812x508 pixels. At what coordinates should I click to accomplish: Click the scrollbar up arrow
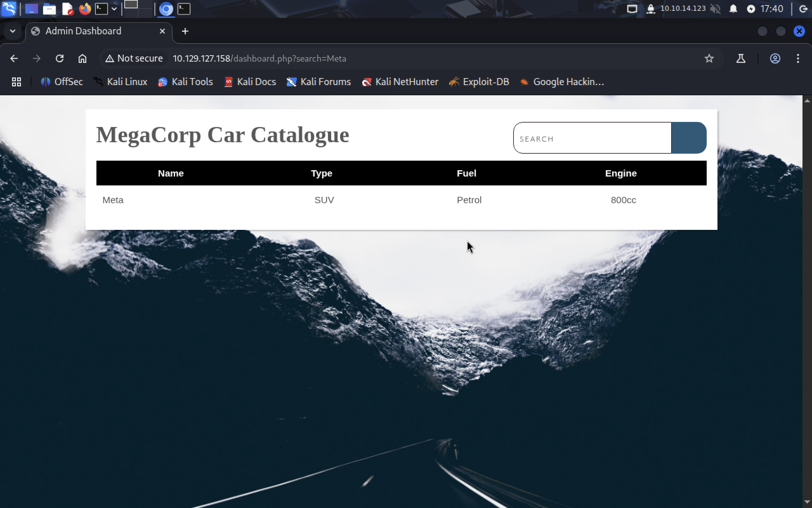point(807,100)
